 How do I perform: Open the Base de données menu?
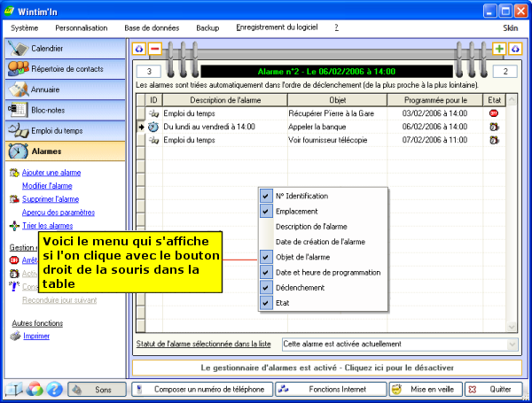pos(152,27)
